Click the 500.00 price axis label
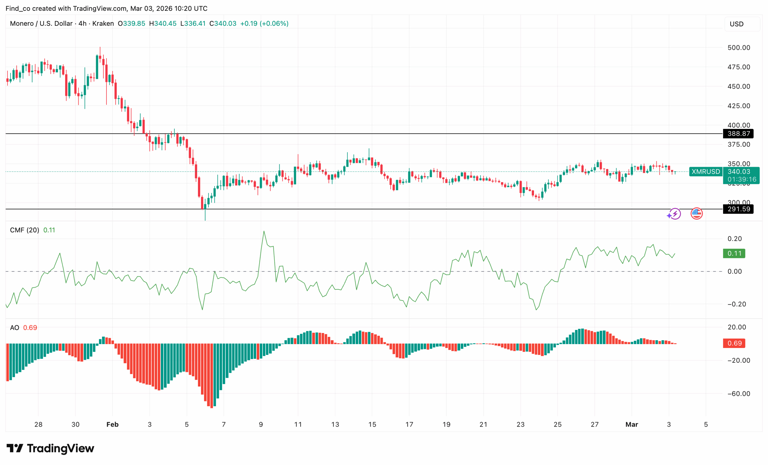This screenshot has height=465, width=768. tap(739, 48)
